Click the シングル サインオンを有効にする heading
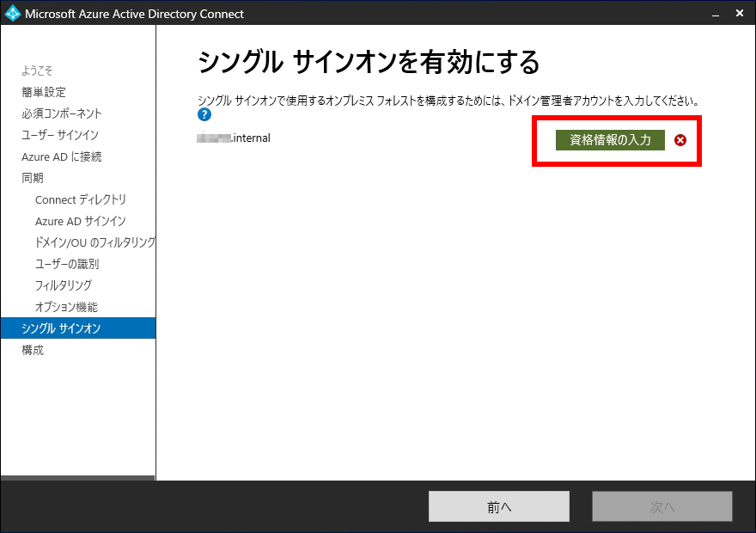The width and height of the screenshot is (756, 533). [x=369, y=62]
